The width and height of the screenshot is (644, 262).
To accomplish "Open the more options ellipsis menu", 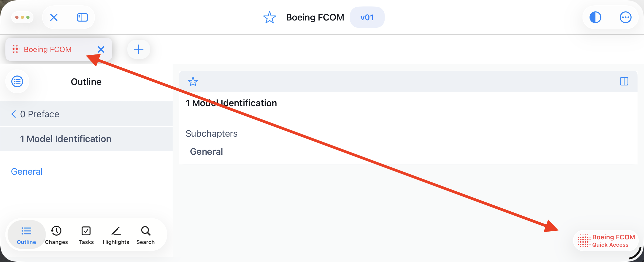I will click(625, 18).
